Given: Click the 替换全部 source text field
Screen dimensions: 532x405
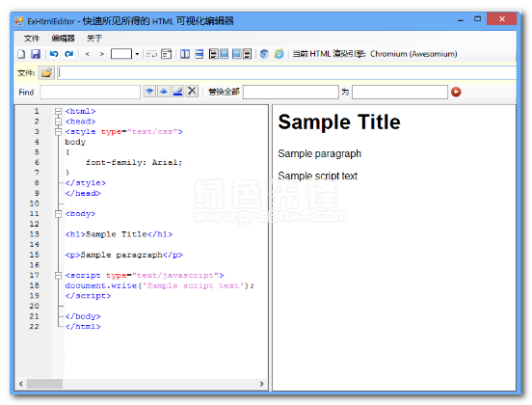Looking at the screenshot, I should (291, 92).
